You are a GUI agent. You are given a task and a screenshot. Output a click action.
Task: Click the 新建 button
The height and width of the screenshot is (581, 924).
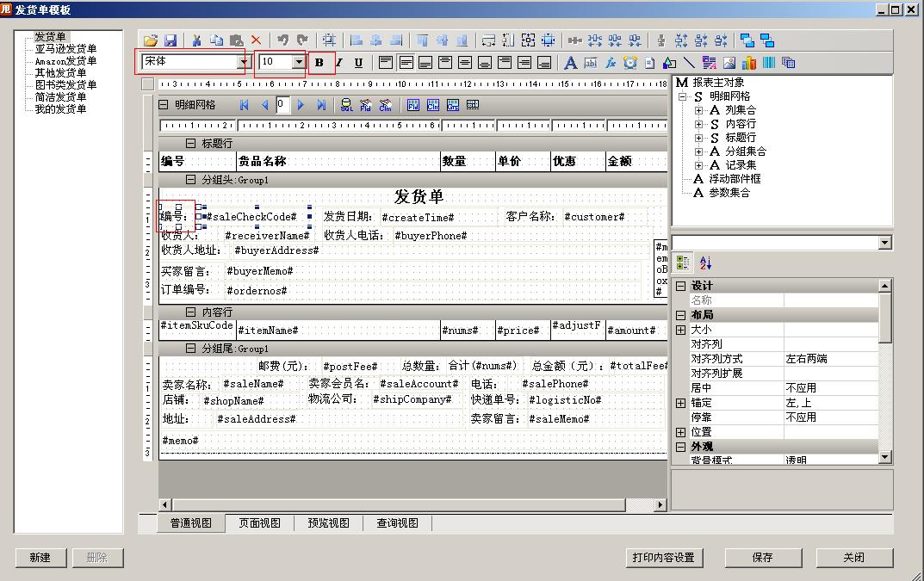(40, 558)
